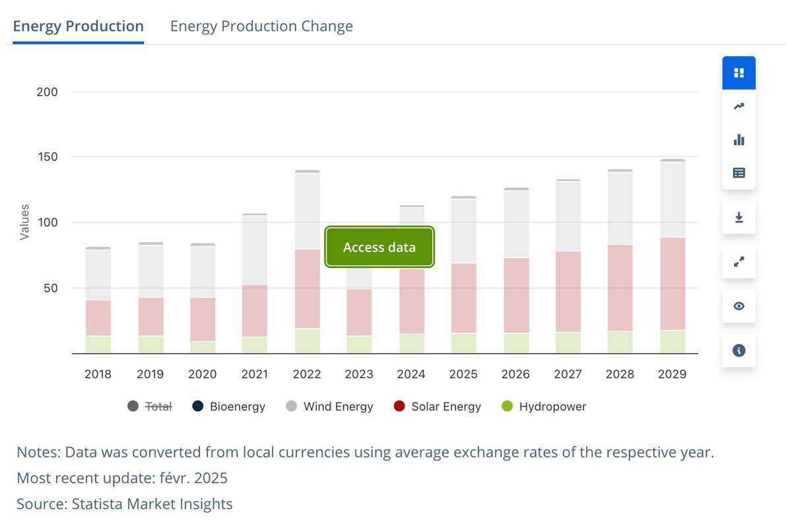Switch to the bar chart view

738,139
